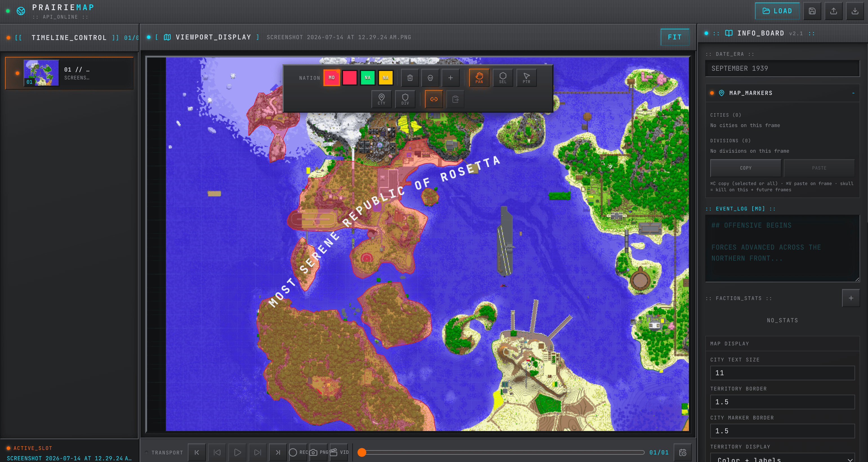
Task: Click into the EVENT_LOG text area
Action: [x=782, y=248]
